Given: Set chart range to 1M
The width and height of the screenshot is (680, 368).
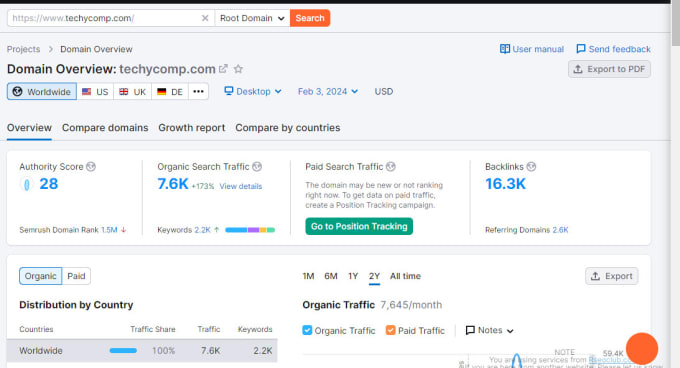Looking at the screenshot, I should tap(308, 276).
